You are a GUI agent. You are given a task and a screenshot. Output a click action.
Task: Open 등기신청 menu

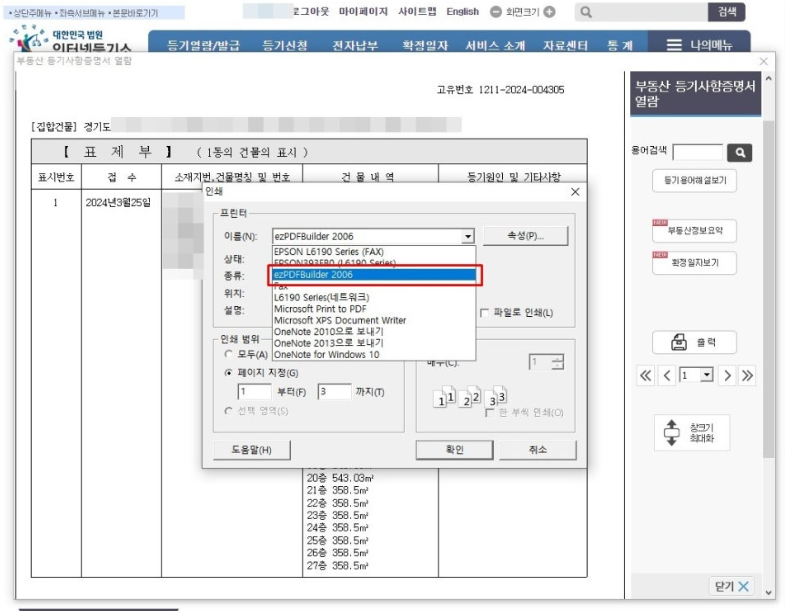tap(285, 46)
